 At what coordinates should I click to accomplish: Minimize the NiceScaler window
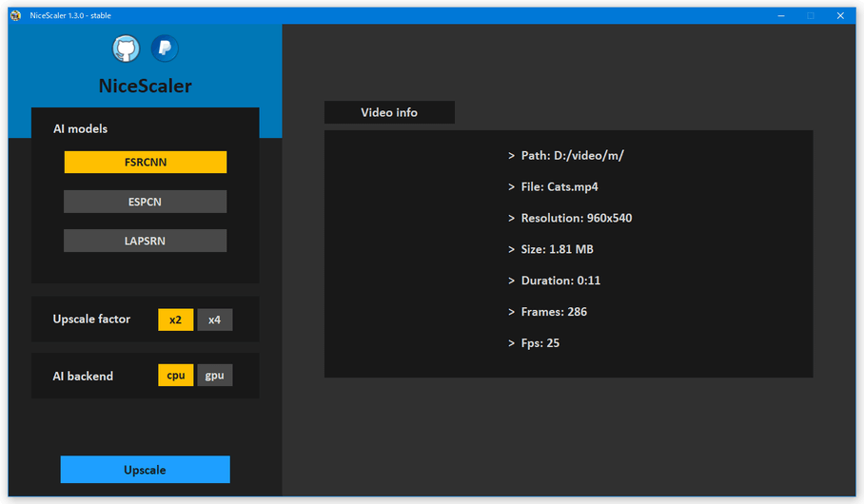coord(781,15)
